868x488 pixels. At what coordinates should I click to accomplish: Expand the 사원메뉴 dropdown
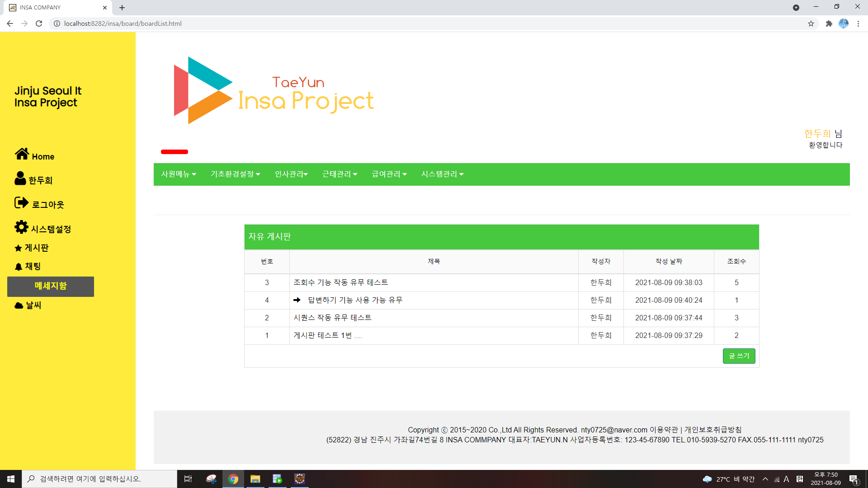click(179, 174)
